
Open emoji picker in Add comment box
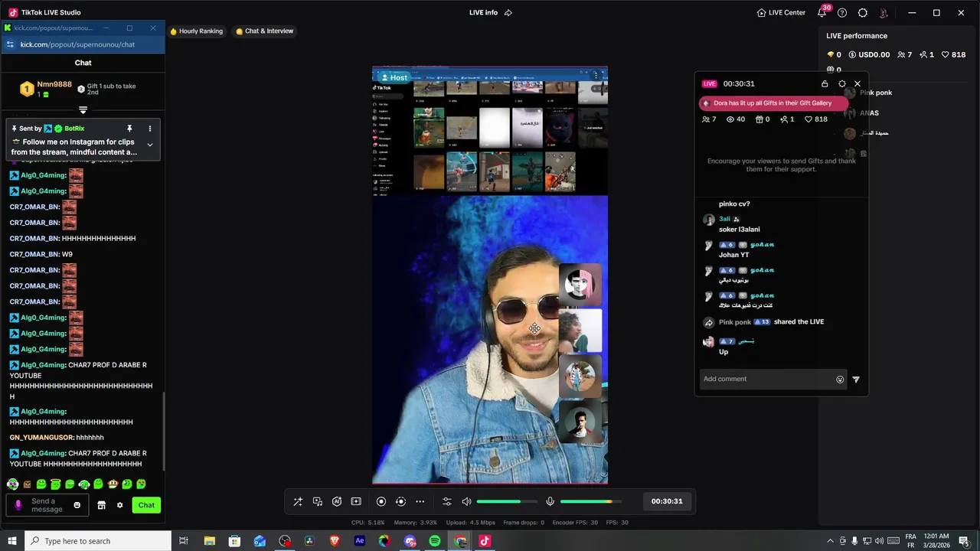(x=840, y=380)
